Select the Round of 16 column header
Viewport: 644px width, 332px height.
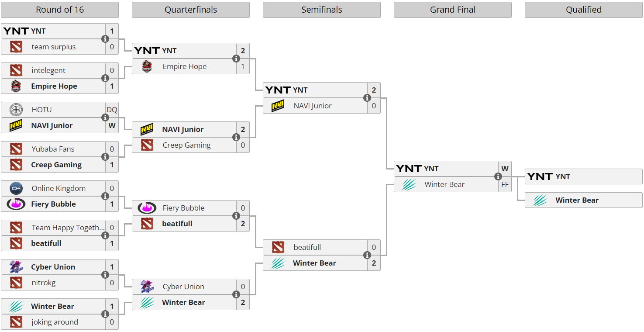60,10
